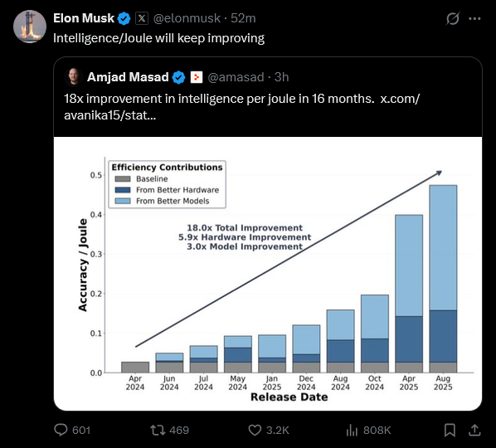This screenshot has height=448, width=496.
Task: Click the X affiliation badge
Action: 142,18
